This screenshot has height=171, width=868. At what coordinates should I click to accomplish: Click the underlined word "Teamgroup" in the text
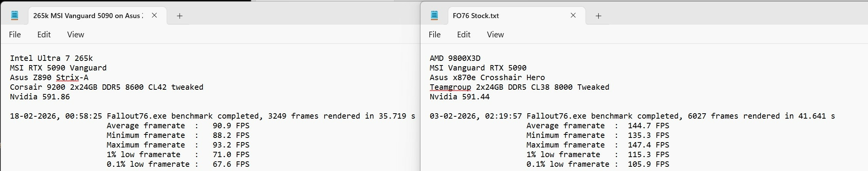pos(450,87)
